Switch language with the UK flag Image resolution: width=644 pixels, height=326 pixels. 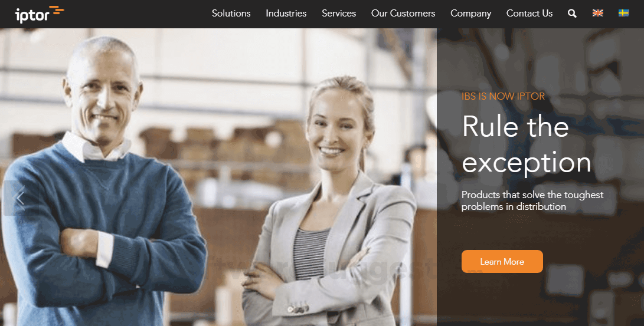(x=597, y=13)
